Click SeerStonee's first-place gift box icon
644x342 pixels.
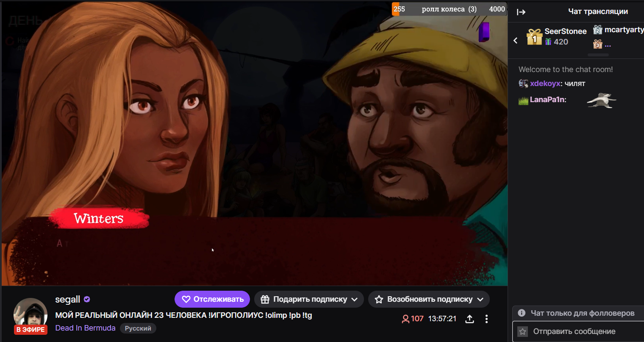[534, 37]
